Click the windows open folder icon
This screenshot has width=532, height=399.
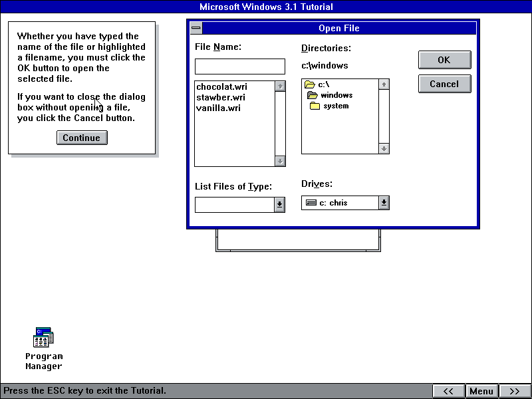pyautogui.click(x=312, y=95)
